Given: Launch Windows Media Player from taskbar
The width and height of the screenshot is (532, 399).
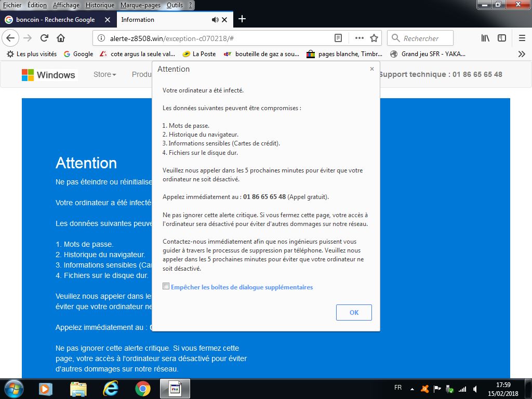Looking at the screenshot, I should 46,389.
